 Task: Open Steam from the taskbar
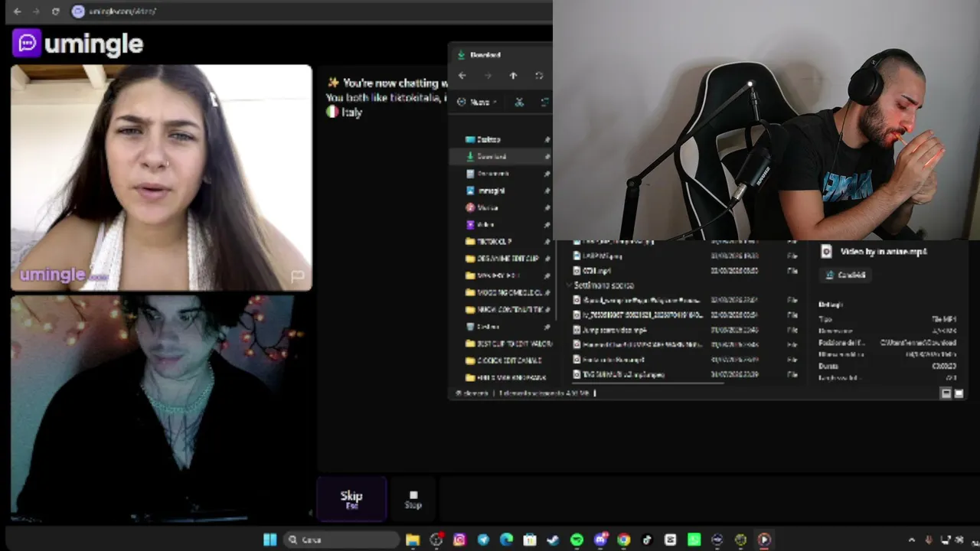pyautogui.click(x=553, y=540)
